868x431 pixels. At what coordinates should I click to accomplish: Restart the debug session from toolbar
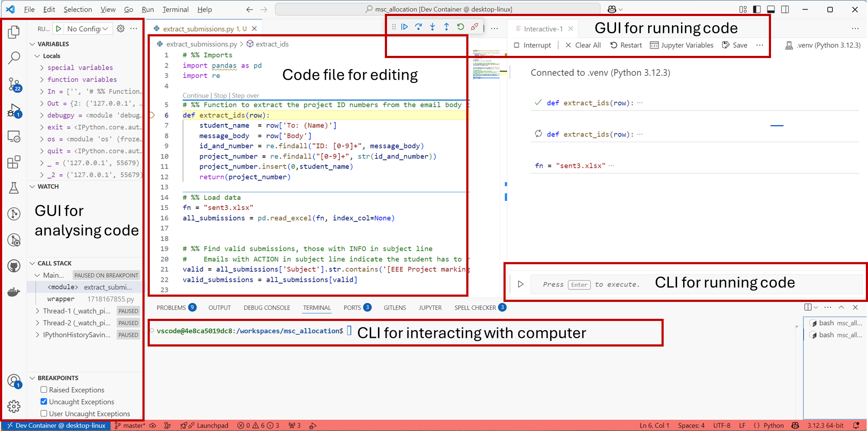pos(461,27)
